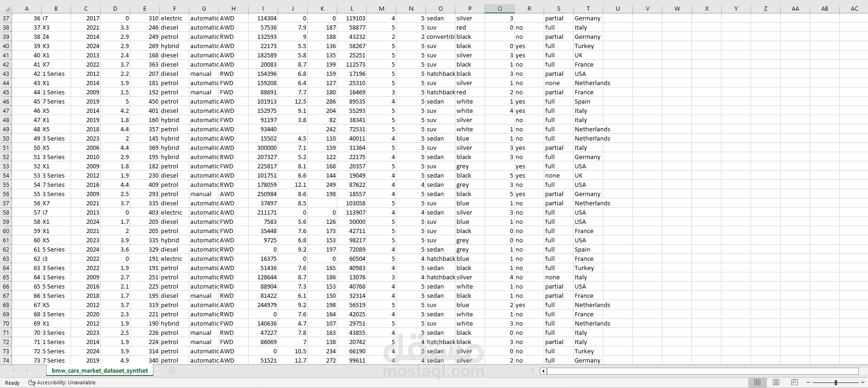
Task: Select row 37 header
Action: coord(6,18)
